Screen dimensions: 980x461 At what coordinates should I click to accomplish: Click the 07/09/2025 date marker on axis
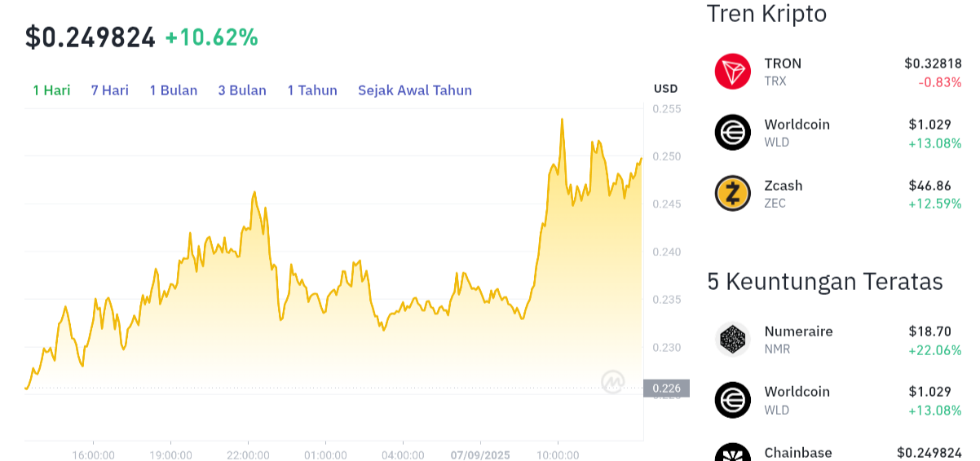pyautogui.click(x=480, y=455)
